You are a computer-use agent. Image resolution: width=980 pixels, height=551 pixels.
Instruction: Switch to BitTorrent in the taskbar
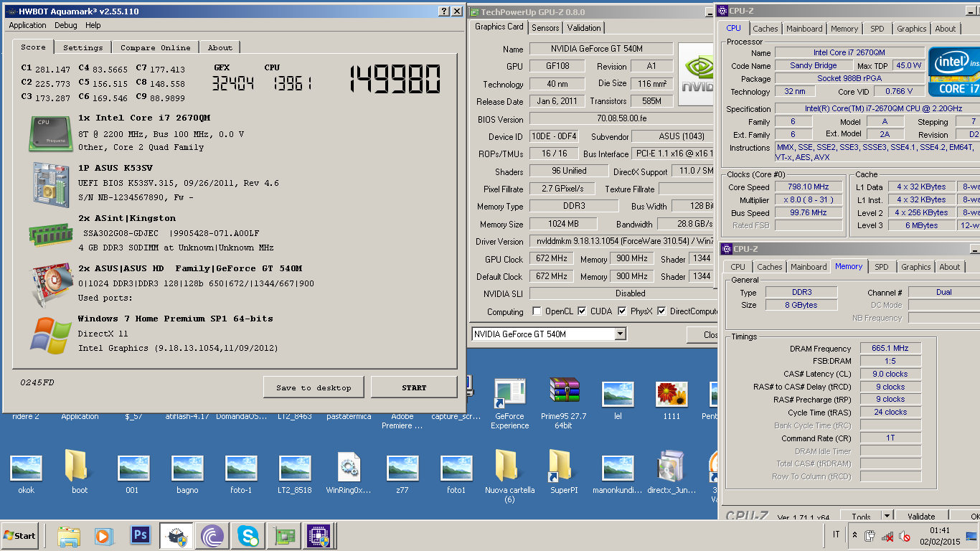coord(212,536)
